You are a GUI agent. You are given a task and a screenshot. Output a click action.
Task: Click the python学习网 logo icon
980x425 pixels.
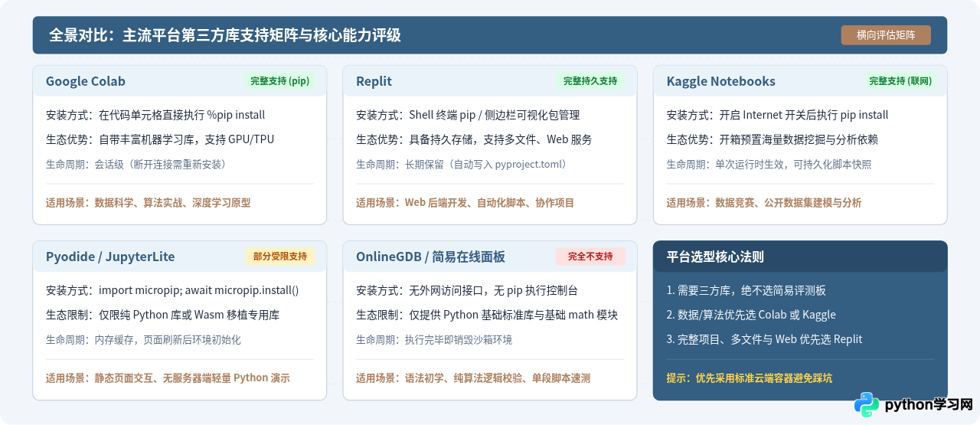click(x=867, y=404)
